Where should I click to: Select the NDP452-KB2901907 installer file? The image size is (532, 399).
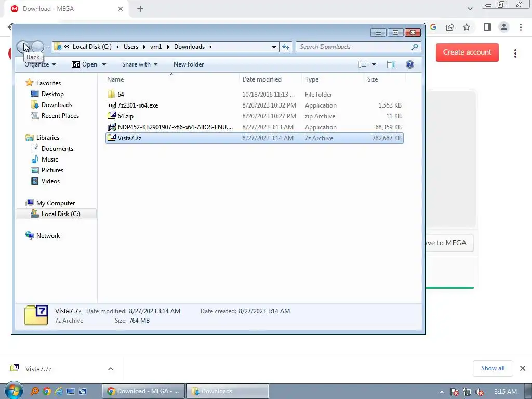click(175, 127)
